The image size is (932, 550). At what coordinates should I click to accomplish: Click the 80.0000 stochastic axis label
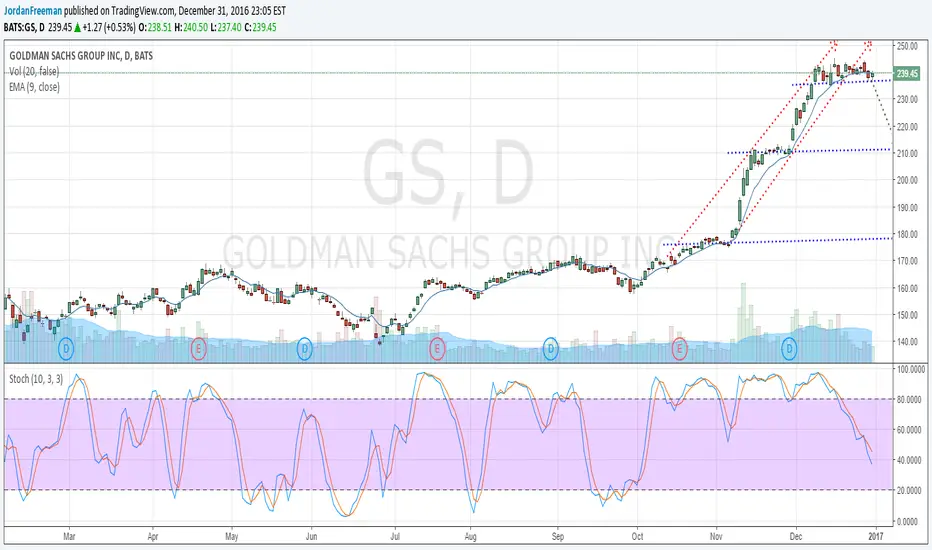(x=910, y=400)
